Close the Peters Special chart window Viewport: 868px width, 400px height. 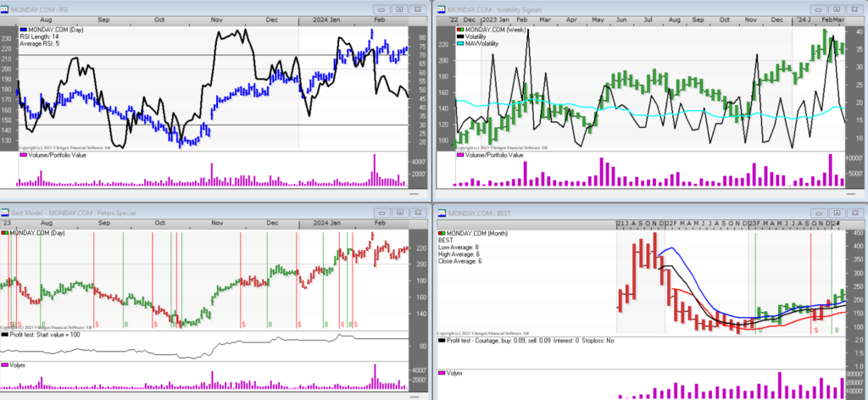tap(418, 211)
